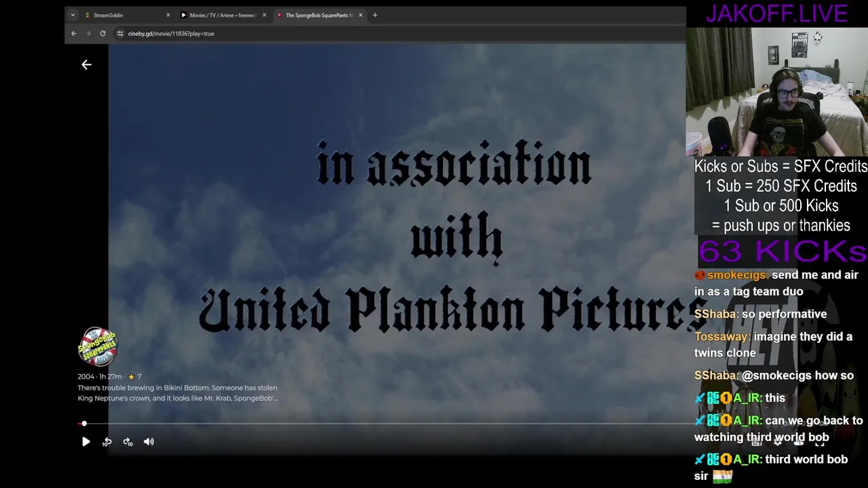Image resolution: width=868 pixels, height=488 pixels.
Task: Close the SpongeBob SquarePants Movie tab
Action: pyautogui.click(x=361, y=15)
